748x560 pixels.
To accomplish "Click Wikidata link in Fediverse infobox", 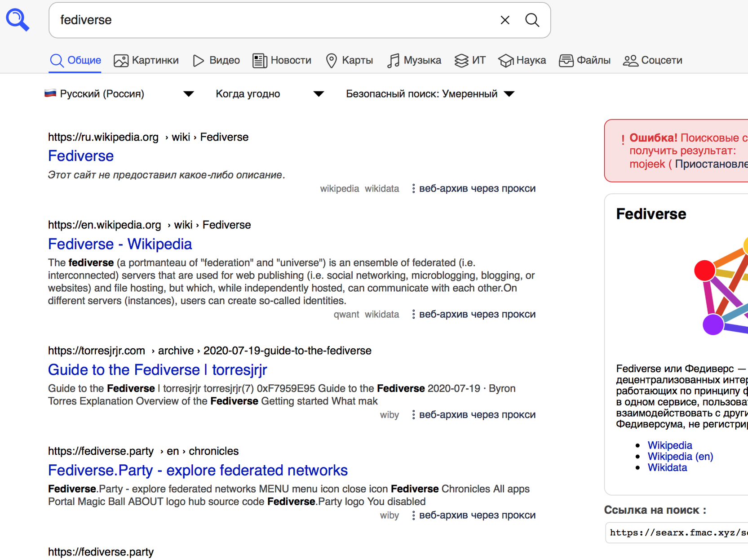I will tap(667, 468).
